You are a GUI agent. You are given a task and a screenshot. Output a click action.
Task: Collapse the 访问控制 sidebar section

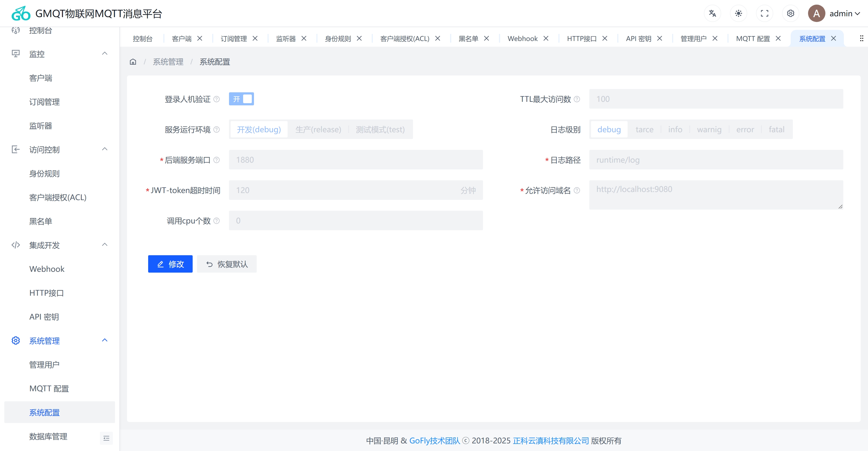(x=104, y=149)
